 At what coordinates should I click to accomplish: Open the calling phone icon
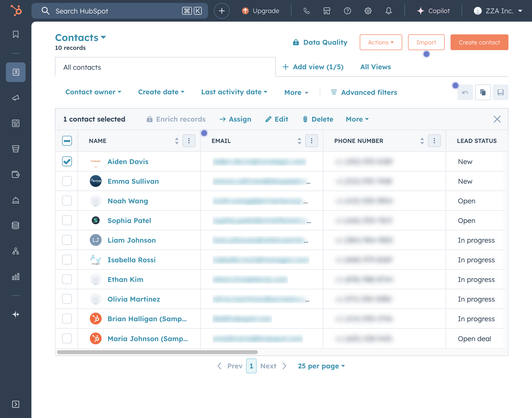[x=306, y=11]
